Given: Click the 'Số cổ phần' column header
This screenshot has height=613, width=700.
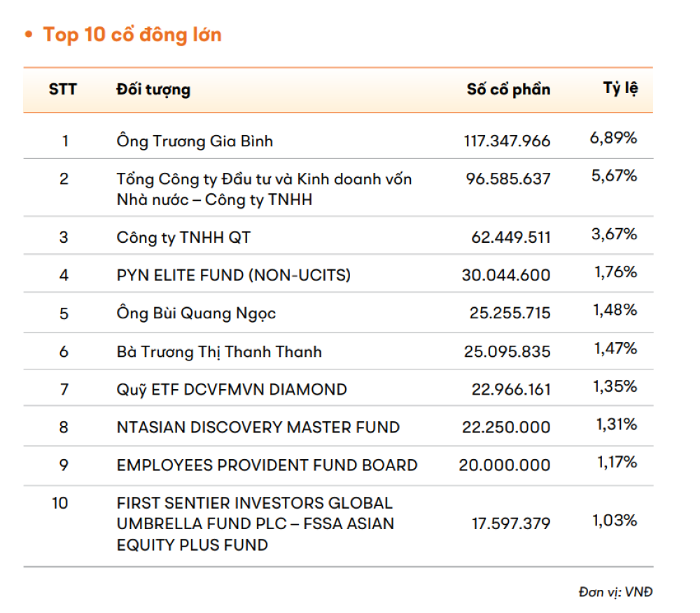Looking at the screenshot, I should tap(508, 90).
